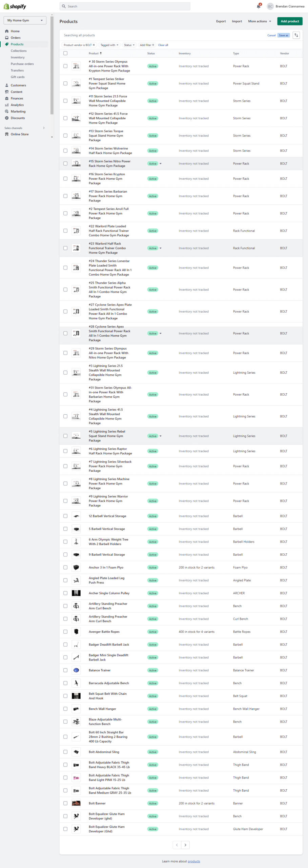The width and height of the screenshot is (308, 868).
Task: Toggle the select-all products checkbox
Action: pyautogui.click(x=65, y=53)
